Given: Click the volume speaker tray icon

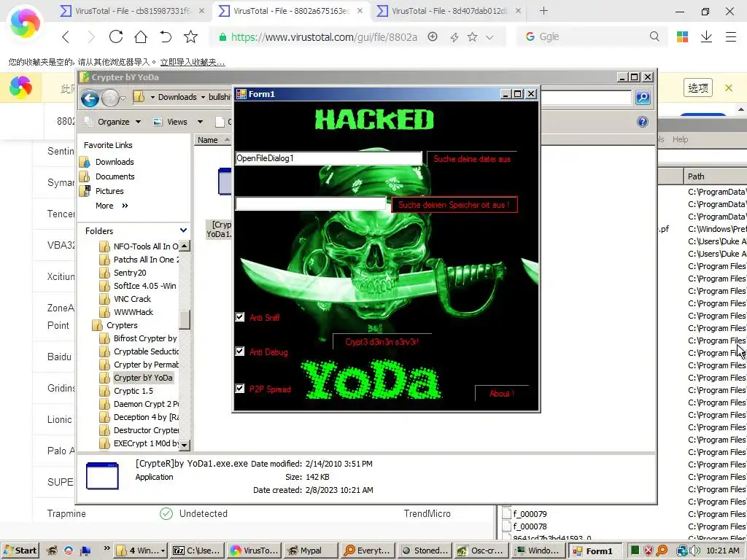Looking at the screenshot, I should point(694,551).
